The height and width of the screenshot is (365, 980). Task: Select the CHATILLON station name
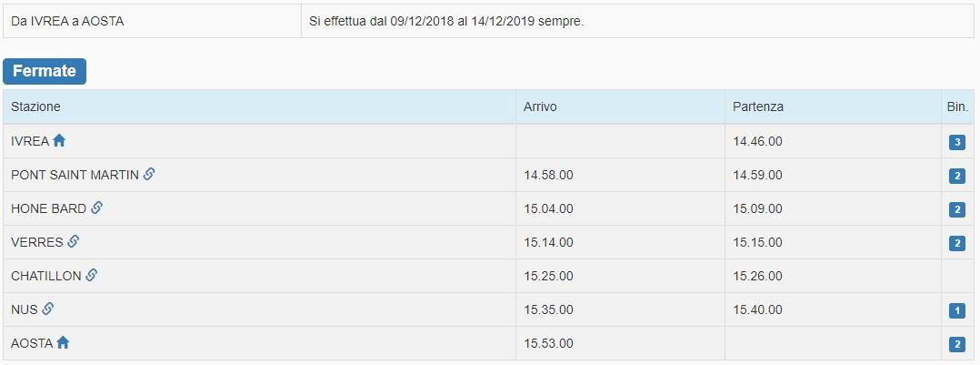click(x=46, y=276)
